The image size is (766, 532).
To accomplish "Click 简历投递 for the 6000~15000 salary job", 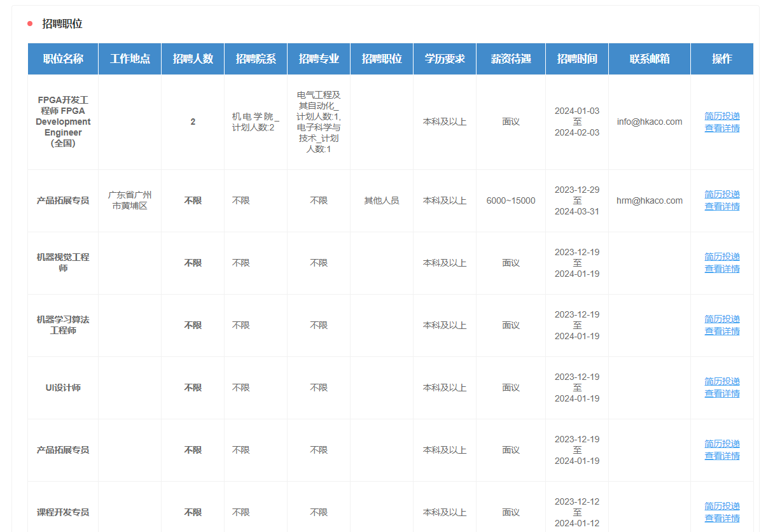I will click(x=722, y=194).
